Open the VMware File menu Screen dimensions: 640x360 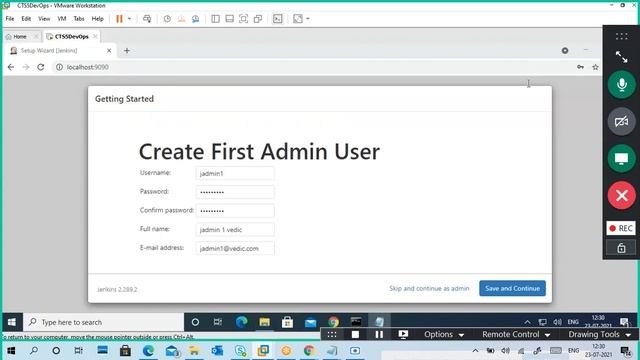coord(10,19)
